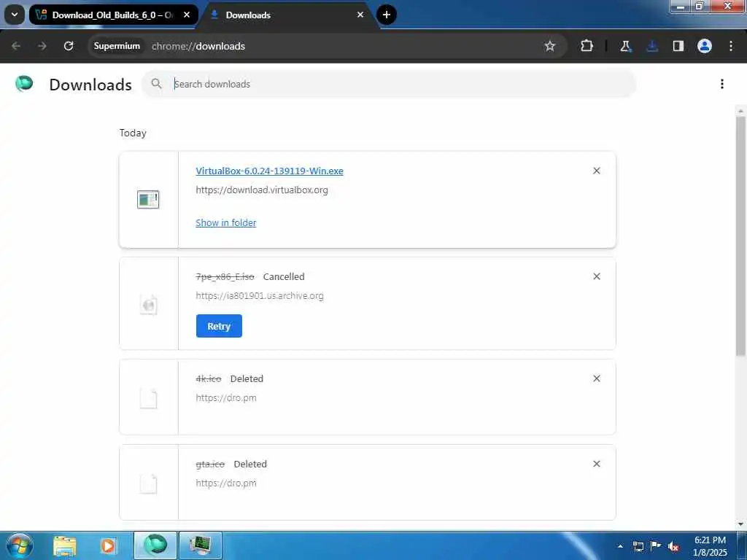The width and height of the screenshot is (747, 560).
Task: Click the search magnifier icon
Action: [156, 84]
